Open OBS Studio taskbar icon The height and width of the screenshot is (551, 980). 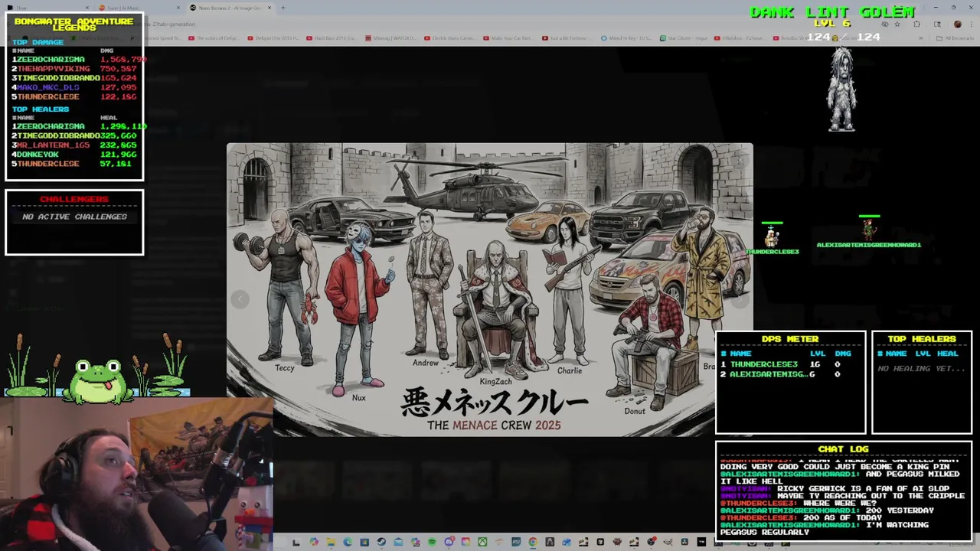pos(651,543)
